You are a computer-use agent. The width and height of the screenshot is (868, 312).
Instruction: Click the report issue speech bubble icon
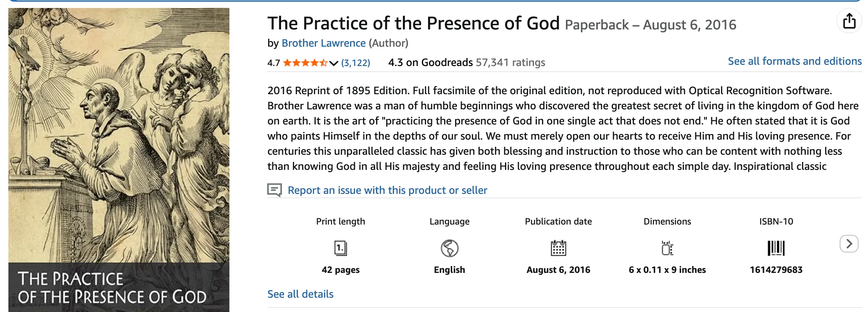tap(275, 190)
